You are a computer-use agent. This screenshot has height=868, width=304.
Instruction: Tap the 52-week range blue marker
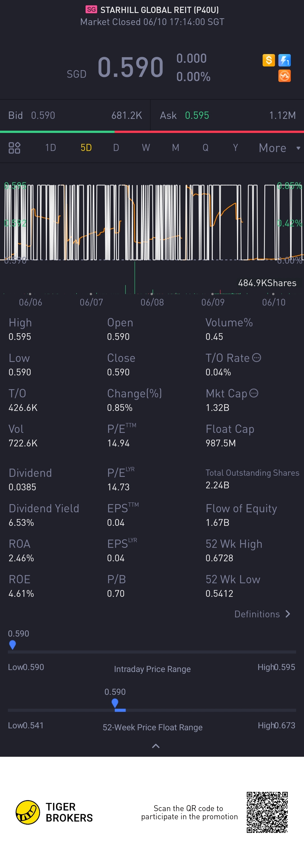pyautogui.click(x=115, y=703)
